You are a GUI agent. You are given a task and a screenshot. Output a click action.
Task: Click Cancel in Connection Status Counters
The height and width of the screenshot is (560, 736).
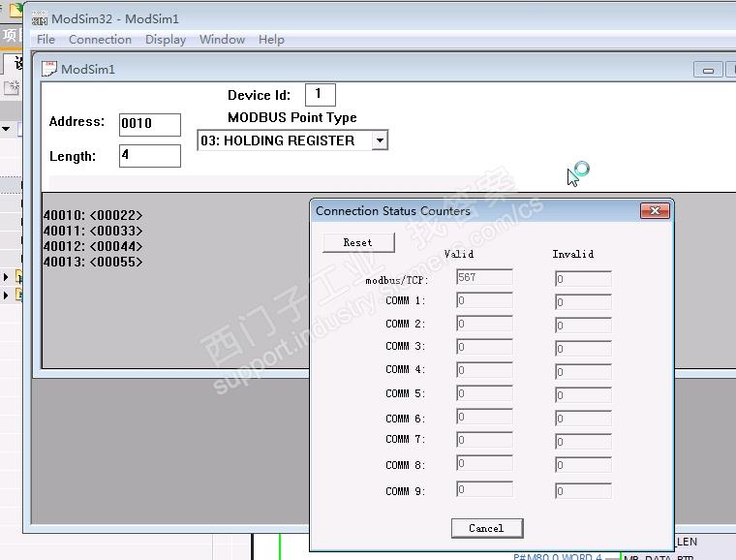point(487,528)
